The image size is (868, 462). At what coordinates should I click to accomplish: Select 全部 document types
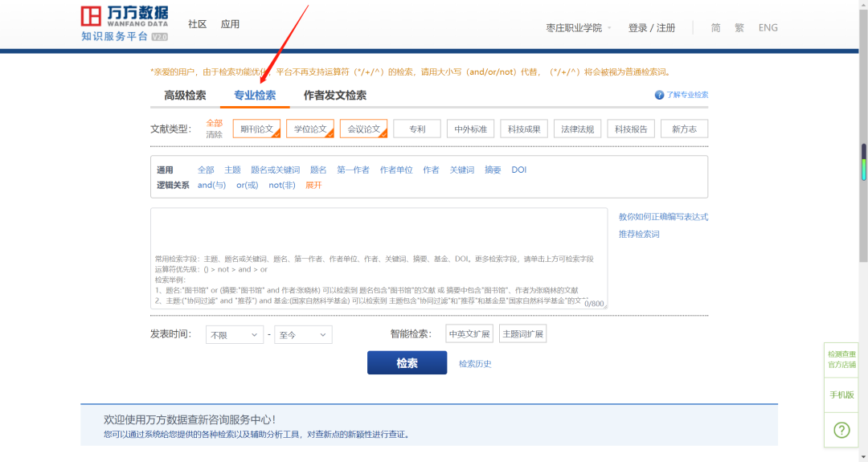click(x=215, y=123)
